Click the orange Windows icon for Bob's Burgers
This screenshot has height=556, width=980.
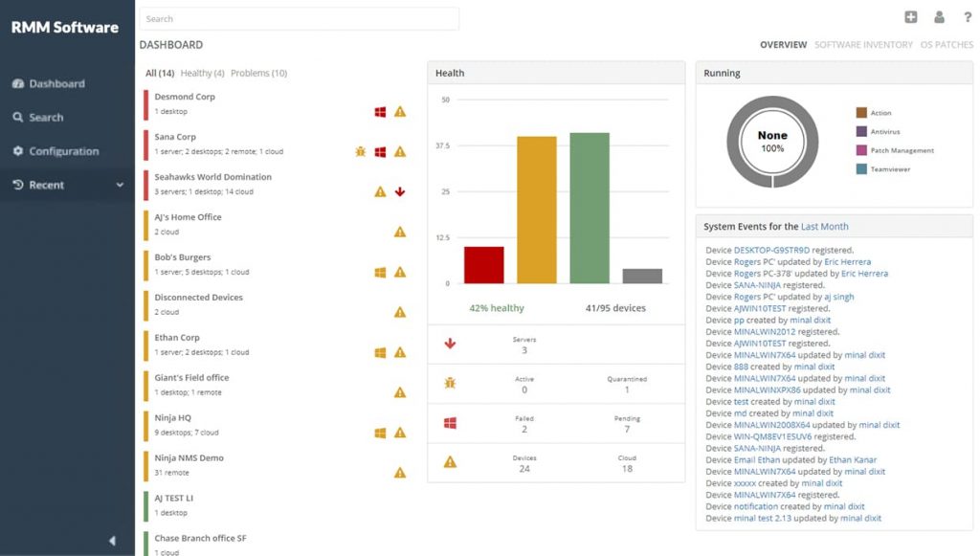(x=380, y=272)
